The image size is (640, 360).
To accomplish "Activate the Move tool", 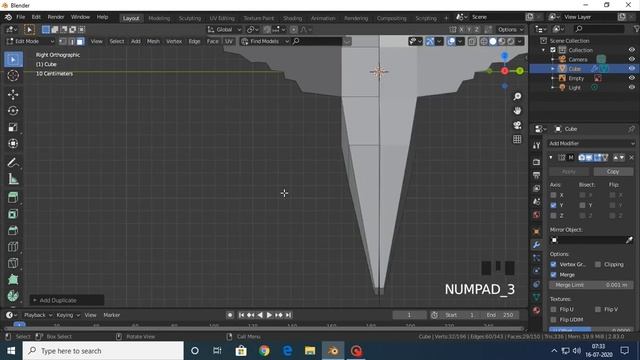I will pos(13,94).
